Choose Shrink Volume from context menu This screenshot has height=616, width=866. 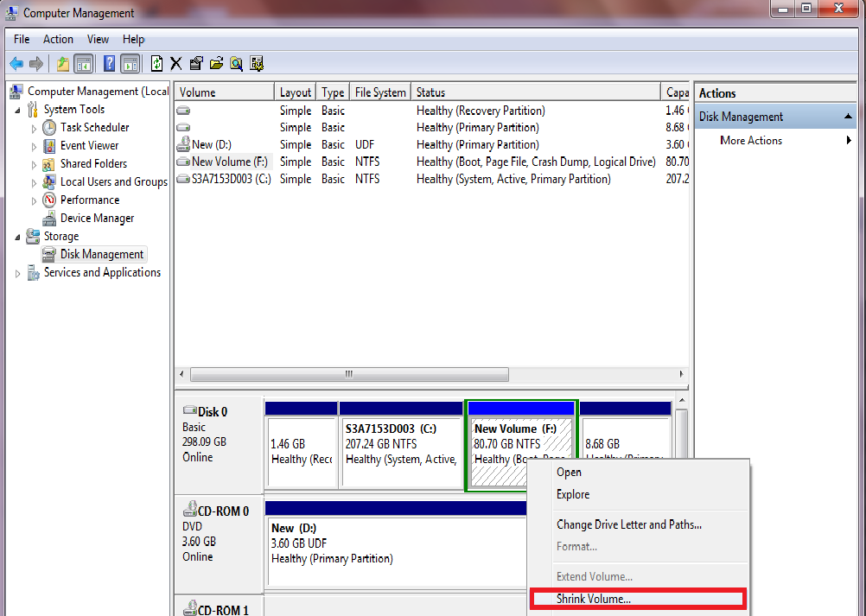point(593,598)
